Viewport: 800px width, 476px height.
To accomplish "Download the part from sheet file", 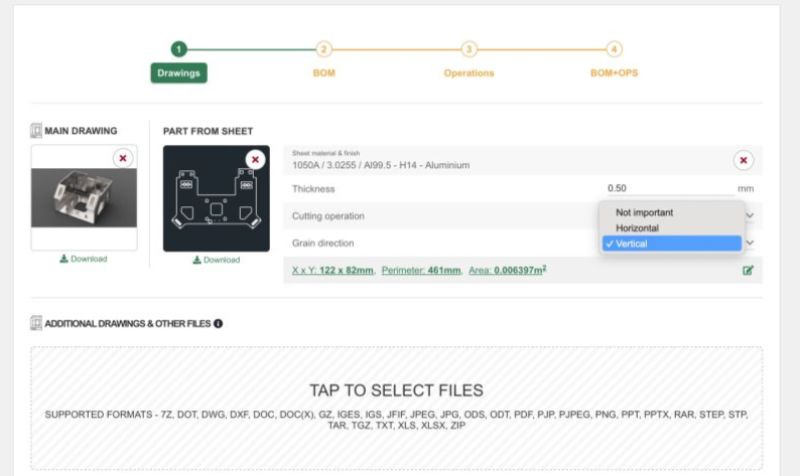I will [x=216, y=260].
